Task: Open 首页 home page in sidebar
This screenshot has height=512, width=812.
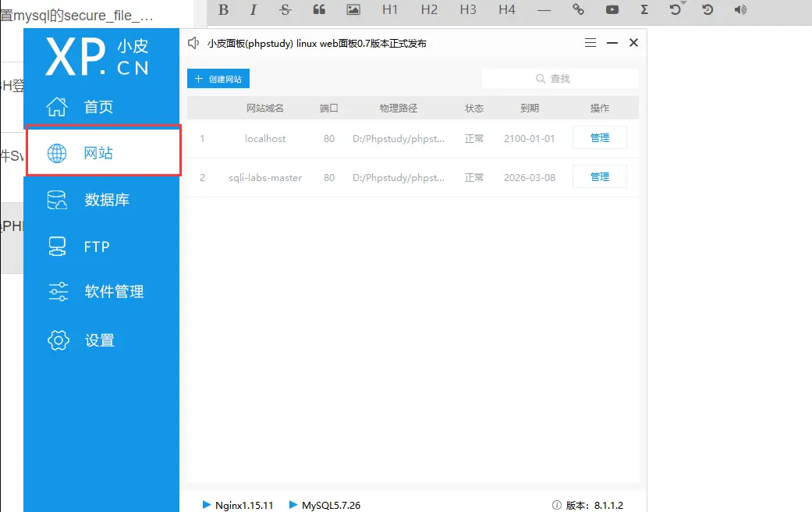Action: click(101, 107)
